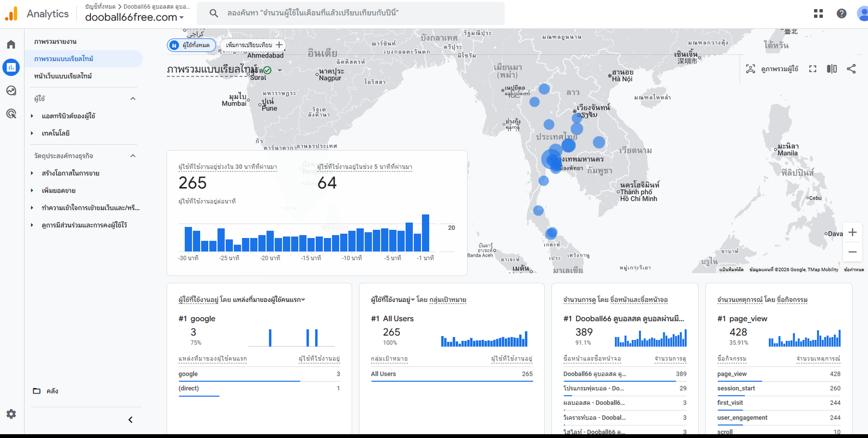The width and height of the screenshot is (868, 438).
Task: Select ภาพรวมรายงาน in the sidebar
Action: coord(55,42)
